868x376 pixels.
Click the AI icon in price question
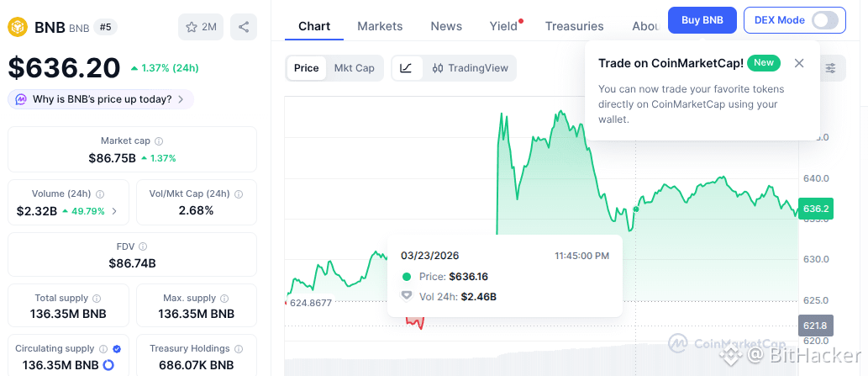click(21, 99)
